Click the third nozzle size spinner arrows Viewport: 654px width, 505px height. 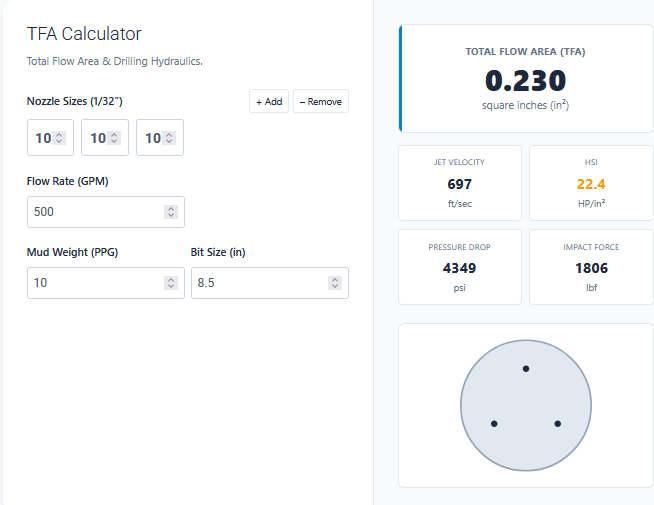pyautogui.click(x=169, y=138)
